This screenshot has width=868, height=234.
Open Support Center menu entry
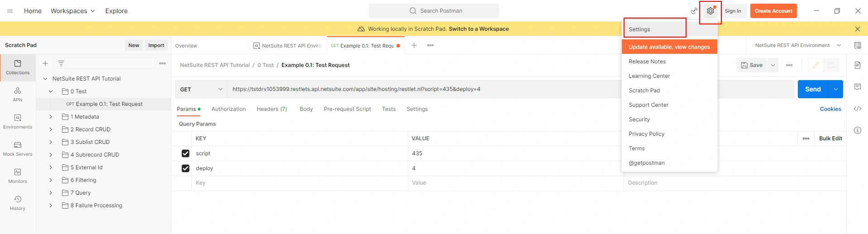(x=669, y=105)
